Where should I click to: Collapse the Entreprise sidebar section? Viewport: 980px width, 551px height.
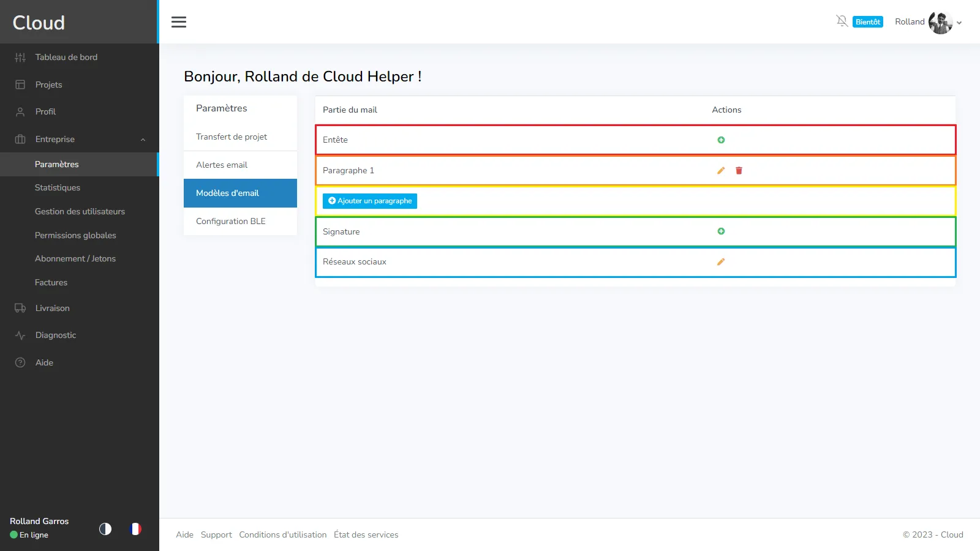[x=143, y=140]
